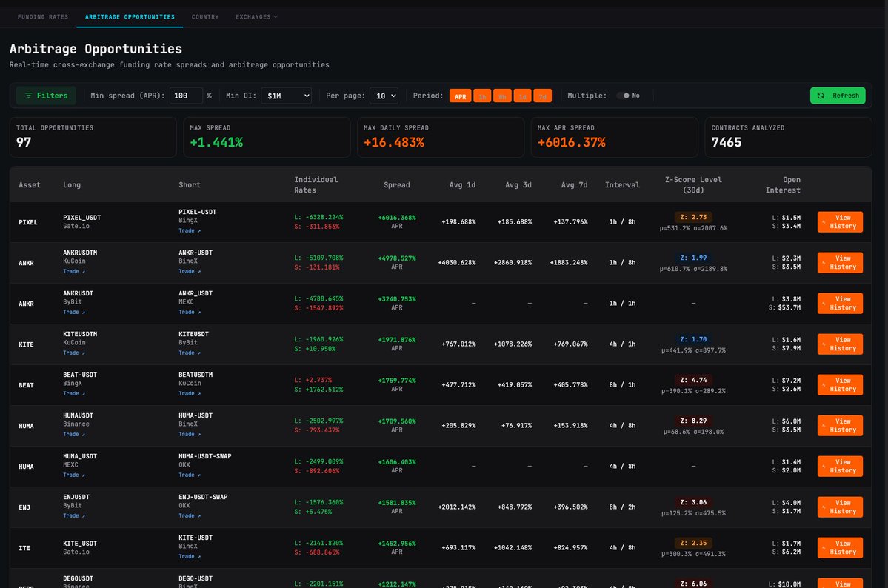Open Trade link under ANKRUSDTM KuCoin
This screenshot has width=888, height=588.
point(73,271)
